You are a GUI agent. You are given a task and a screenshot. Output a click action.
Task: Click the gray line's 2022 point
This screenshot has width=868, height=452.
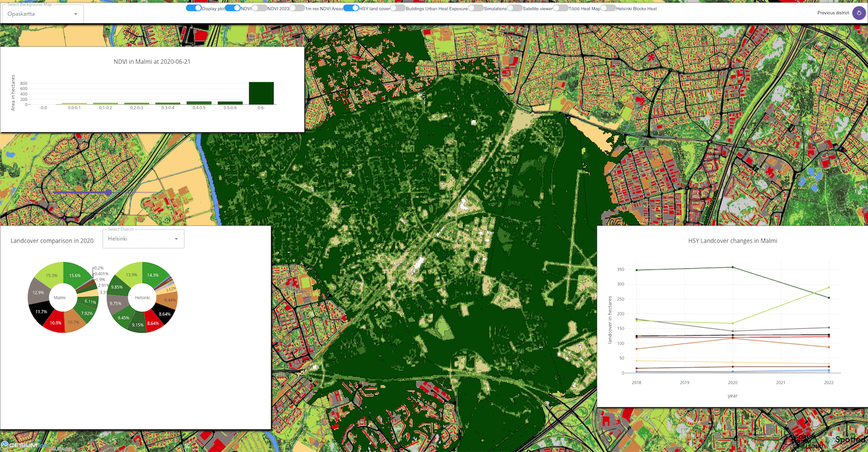(829, 328)
